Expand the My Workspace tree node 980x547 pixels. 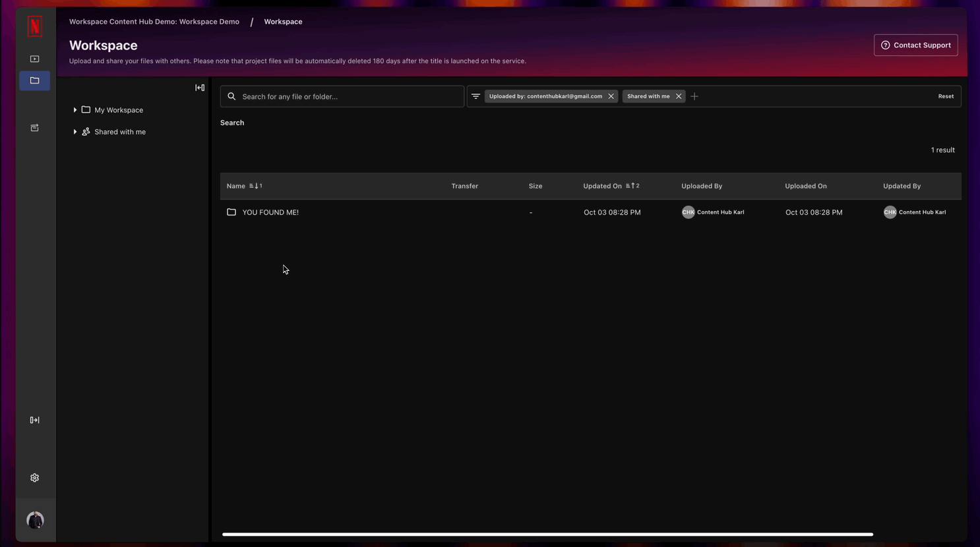75,110
